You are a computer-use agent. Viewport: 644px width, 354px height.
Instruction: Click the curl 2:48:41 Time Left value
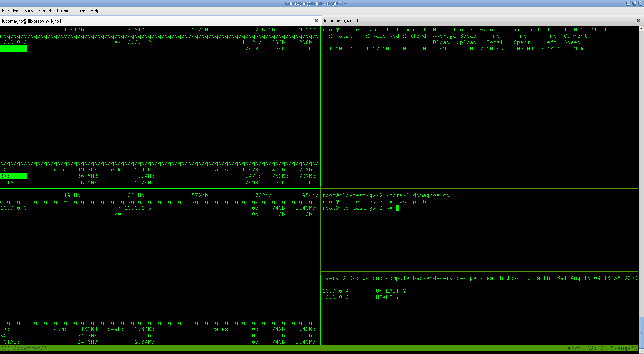(x=552, y=49)
